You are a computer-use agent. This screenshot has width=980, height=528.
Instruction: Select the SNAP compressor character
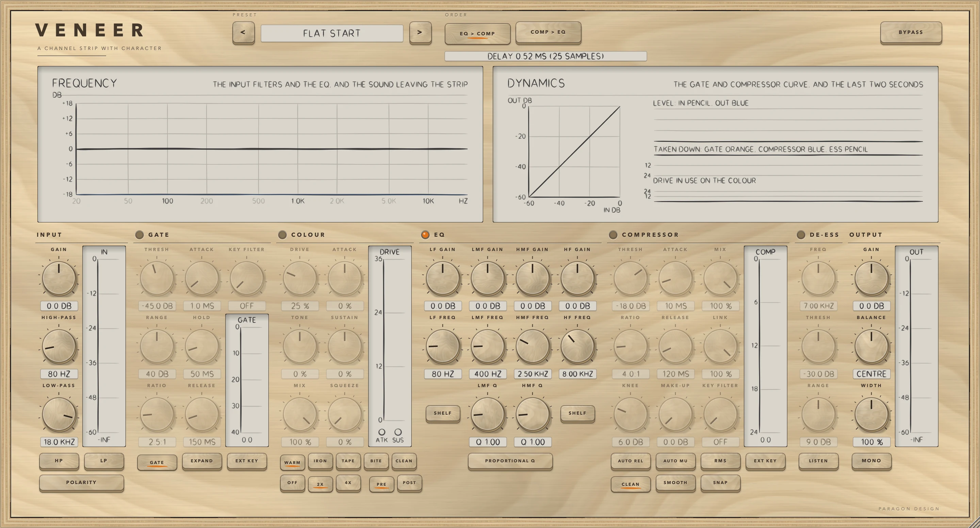tap(720, 482)
